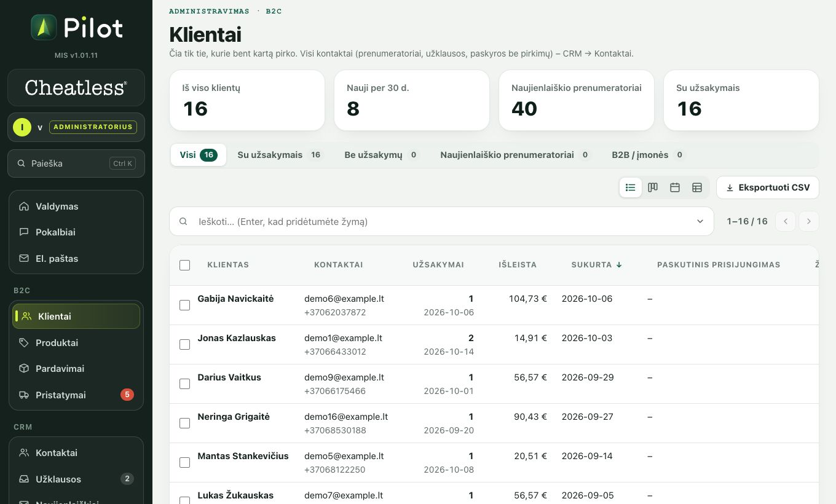Sort by the Sukurta column header
The image size is (836, 504).
(596, 265)
